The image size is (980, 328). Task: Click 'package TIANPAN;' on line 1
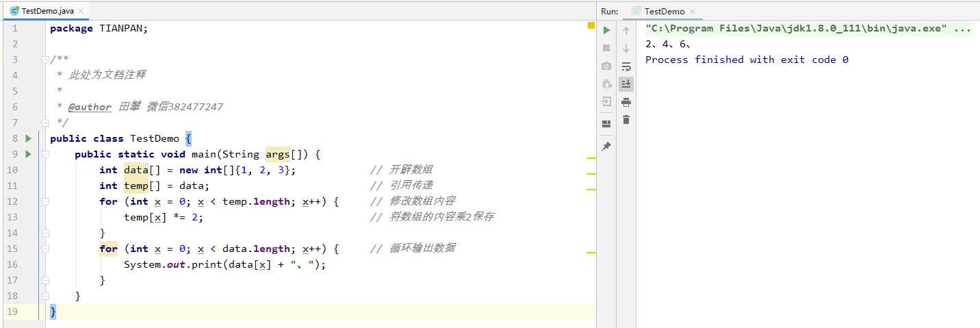click(99, 28)
